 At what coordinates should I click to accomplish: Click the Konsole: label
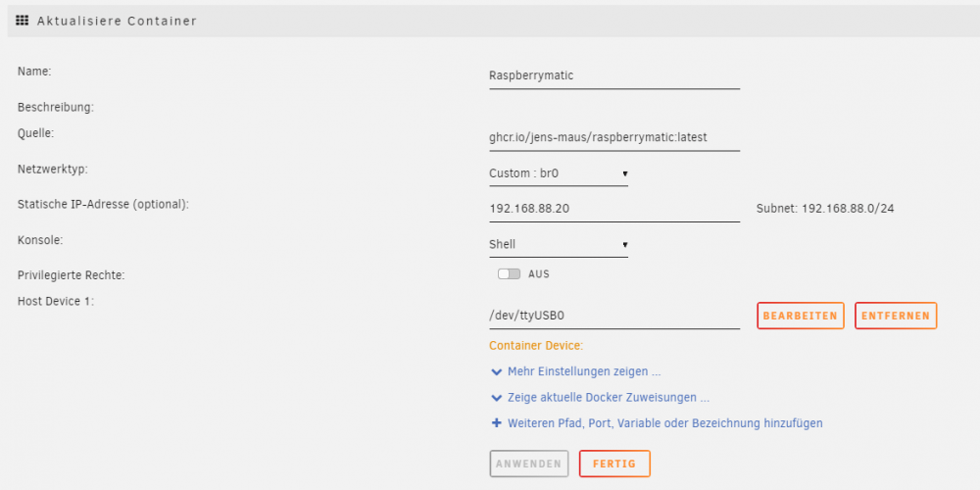[40, 240]
